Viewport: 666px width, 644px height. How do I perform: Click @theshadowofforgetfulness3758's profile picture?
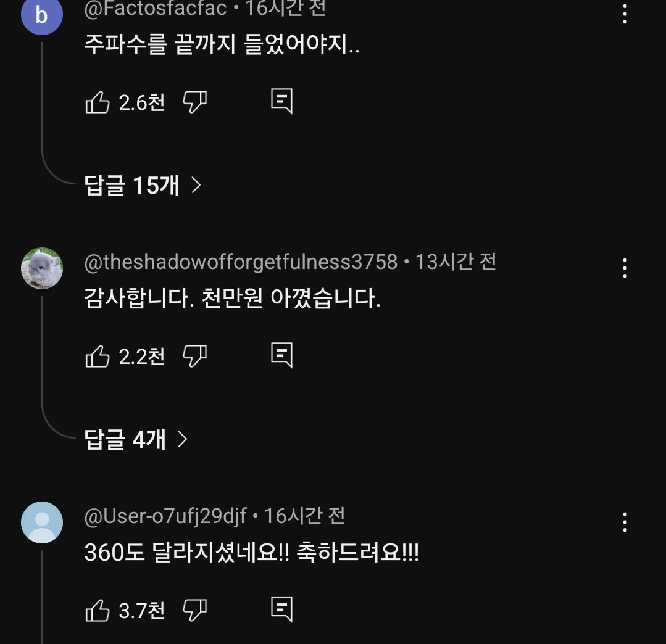tap(41, 268)
